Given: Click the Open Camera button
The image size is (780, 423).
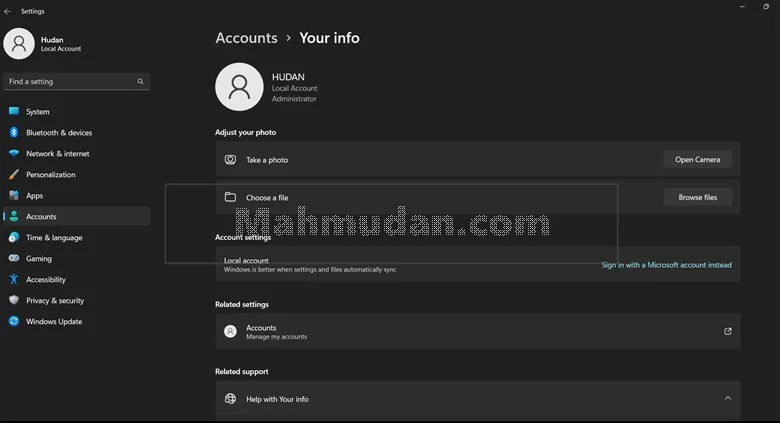Looking at the screenshot, I should tap(697, 159).
